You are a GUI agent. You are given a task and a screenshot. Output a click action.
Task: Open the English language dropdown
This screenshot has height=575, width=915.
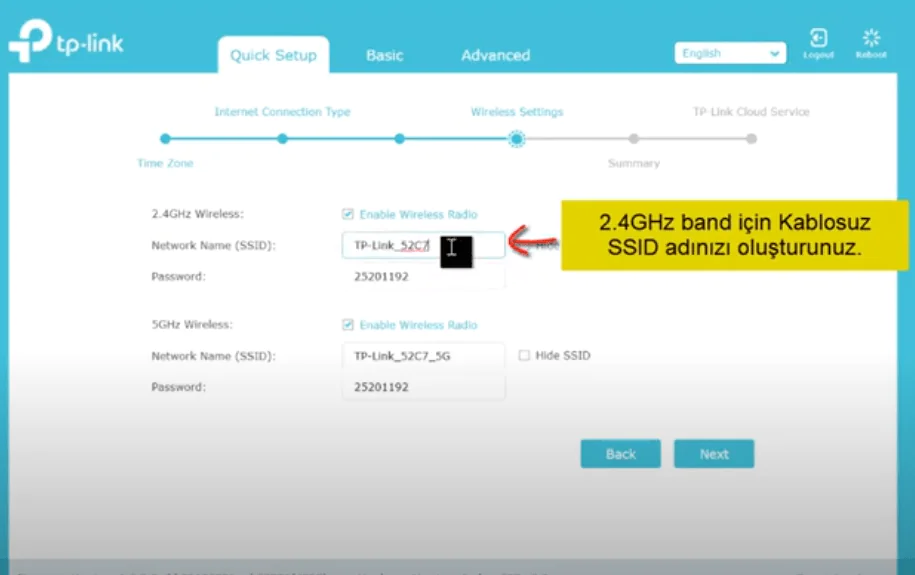730,53
